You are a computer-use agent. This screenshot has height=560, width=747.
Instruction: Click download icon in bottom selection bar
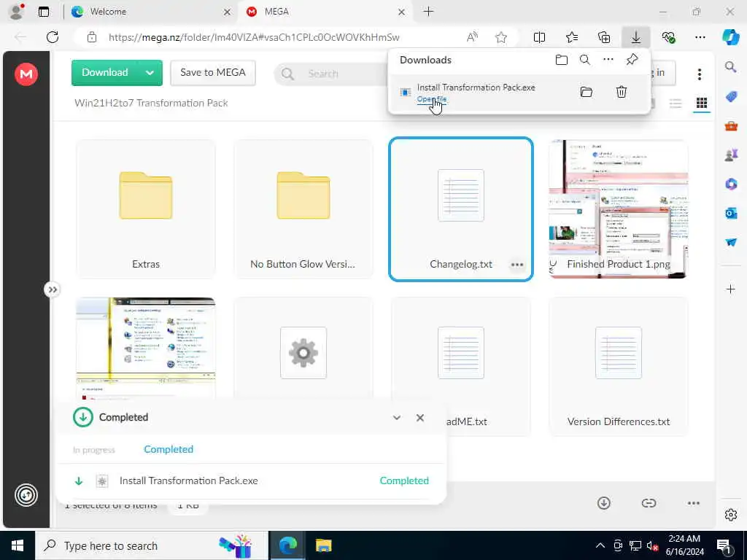(x=603, y=503)
